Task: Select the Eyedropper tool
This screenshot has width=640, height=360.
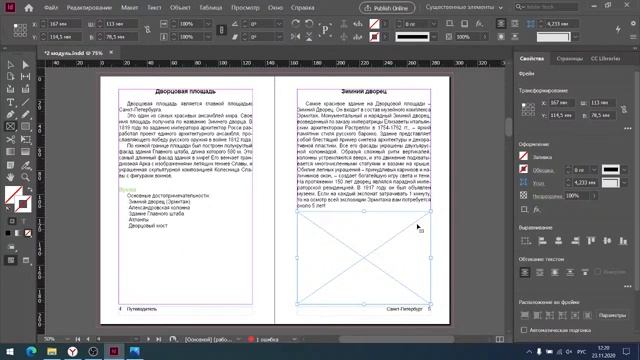Action: pos(25,165)
